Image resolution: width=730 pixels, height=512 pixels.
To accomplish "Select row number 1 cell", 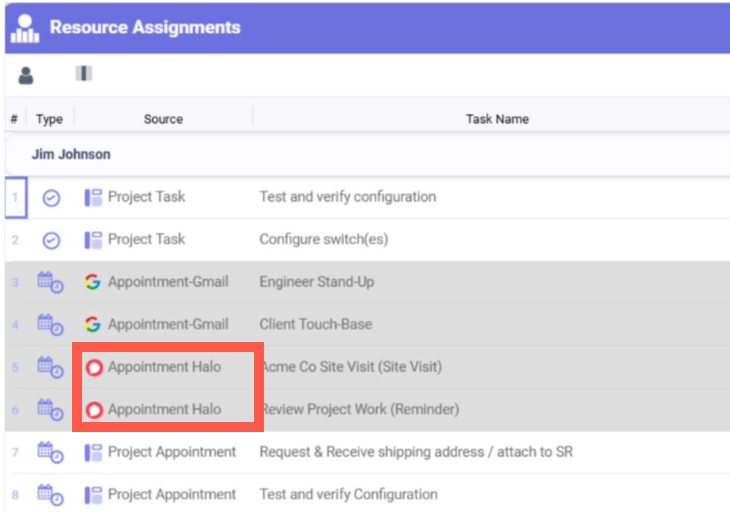I will tap(15, 198).
